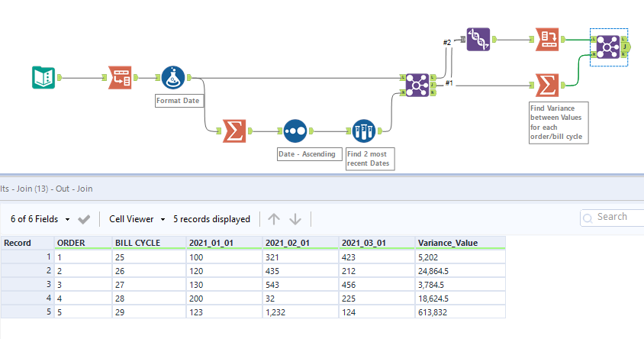Select the first Join tool mid-canvas
The height and width of the screenshot is (339, 644).
point(417,84)
